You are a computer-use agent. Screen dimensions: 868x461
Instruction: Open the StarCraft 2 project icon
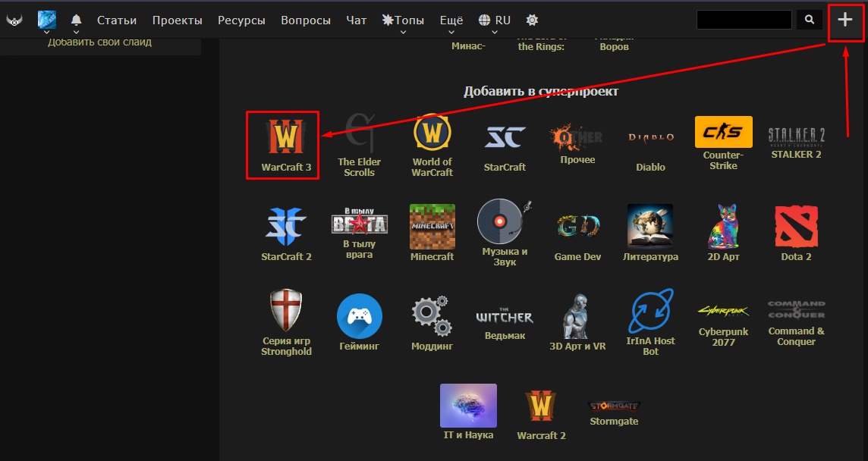coord(286,227)
